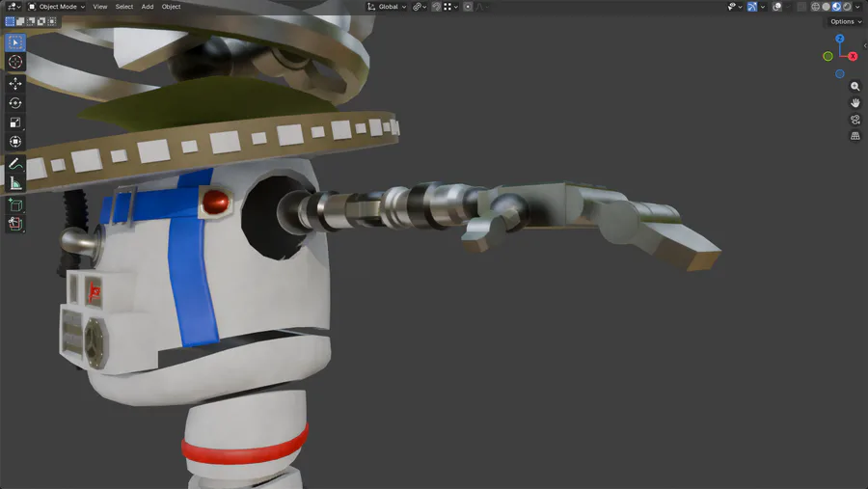Select the Move tool

pyautogui.click(x=14, y=83)
